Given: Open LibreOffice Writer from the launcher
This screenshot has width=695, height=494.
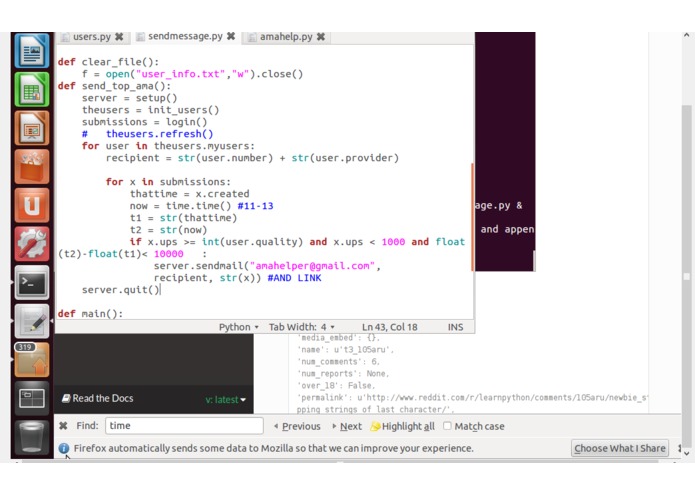Looking at the screenshot, I should click(32, 51).
